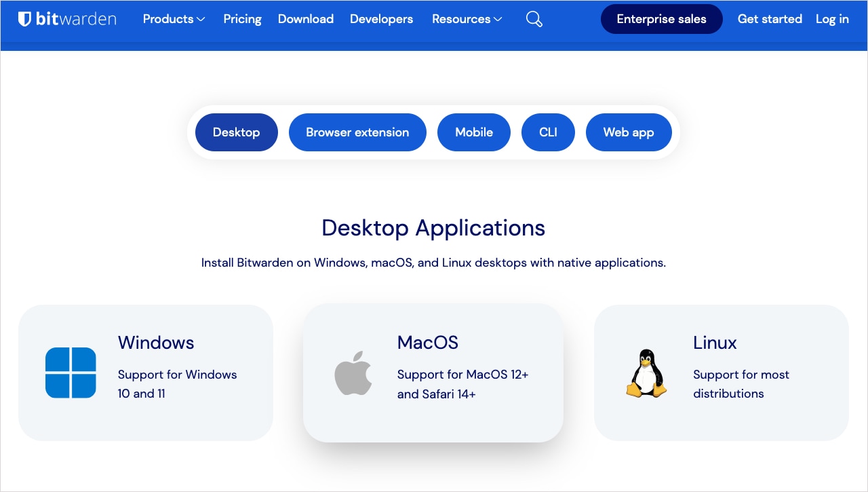Select the Desktop tab
This screenshot has height=492, width=868.
point(237,132)
